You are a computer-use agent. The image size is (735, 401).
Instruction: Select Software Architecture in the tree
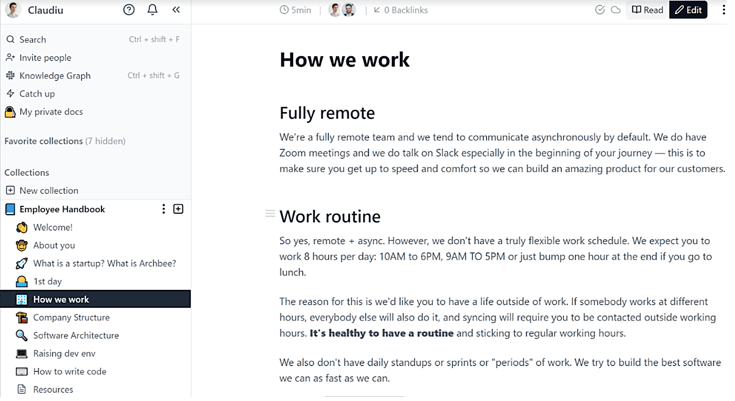coord(76,335)
